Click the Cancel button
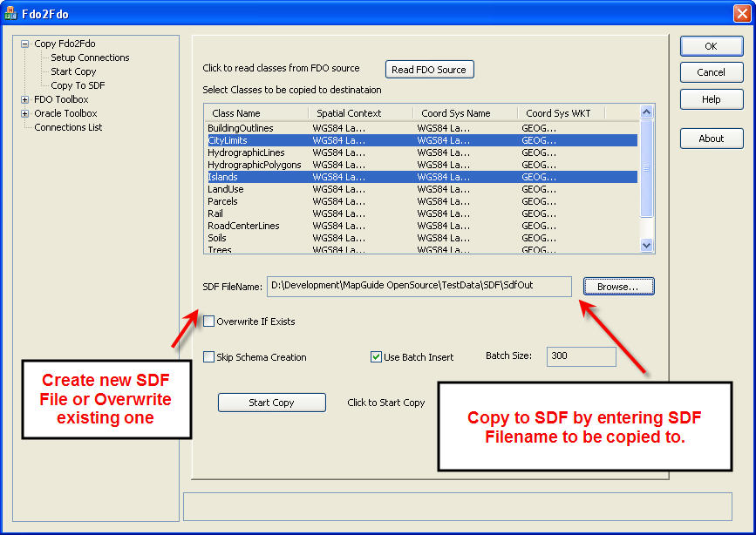The height and width of the screenshot is (535, 756). [712, 72]
